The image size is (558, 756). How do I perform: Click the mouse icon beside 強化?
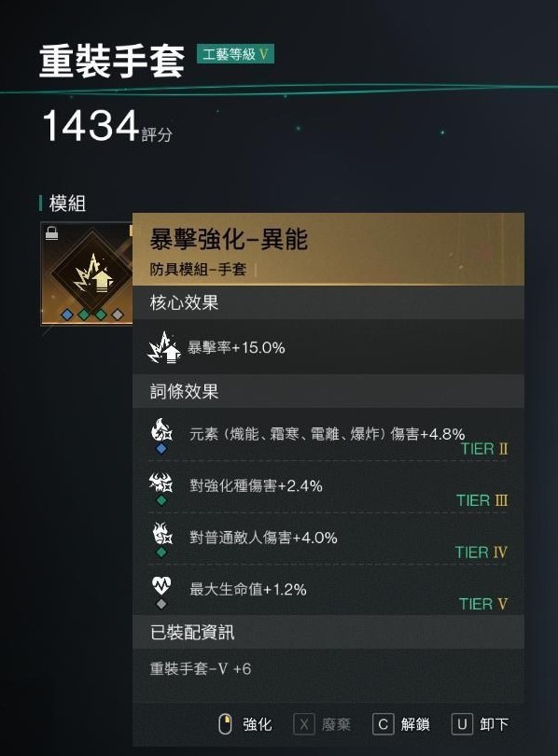[x=225, y=724]
